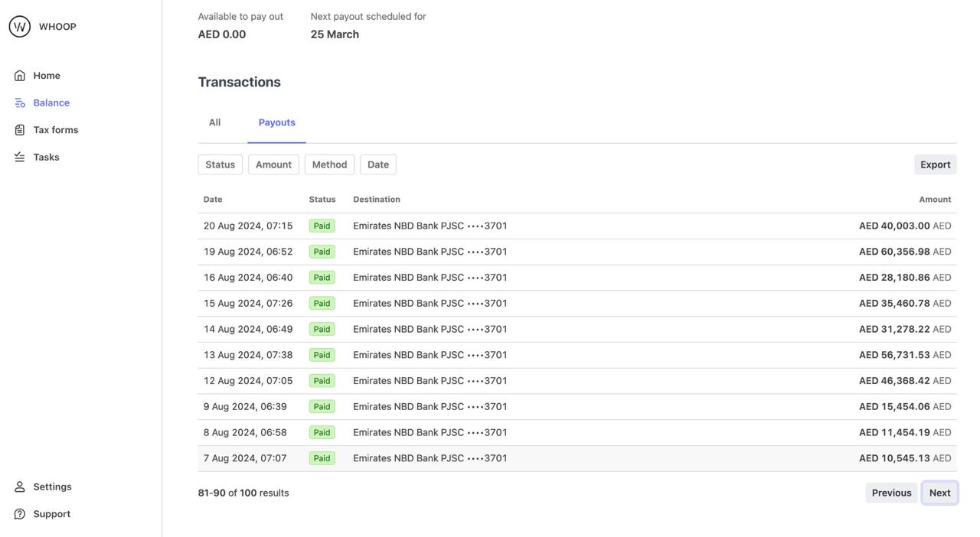Image resolution: width=980 pixels, height=537 pixels.
Task: Click the Support question mark icon
Action: (x=20, y=514)
